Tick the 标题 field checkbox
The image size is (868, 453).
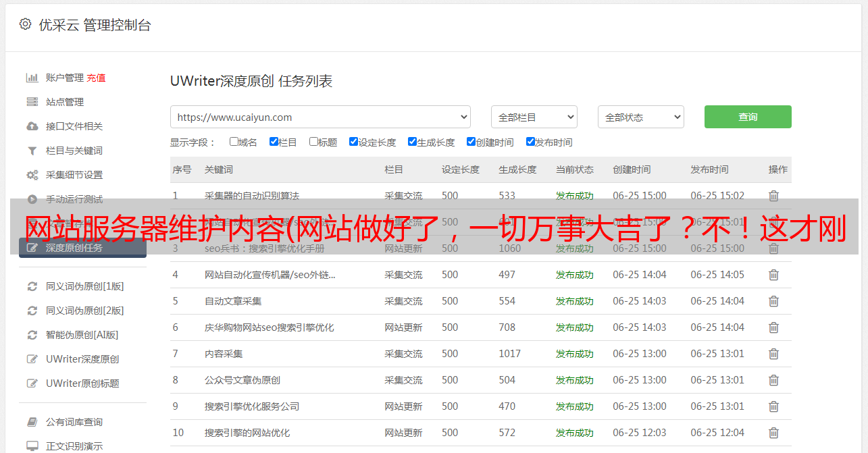pyautogui.click(x=313, y=142)
